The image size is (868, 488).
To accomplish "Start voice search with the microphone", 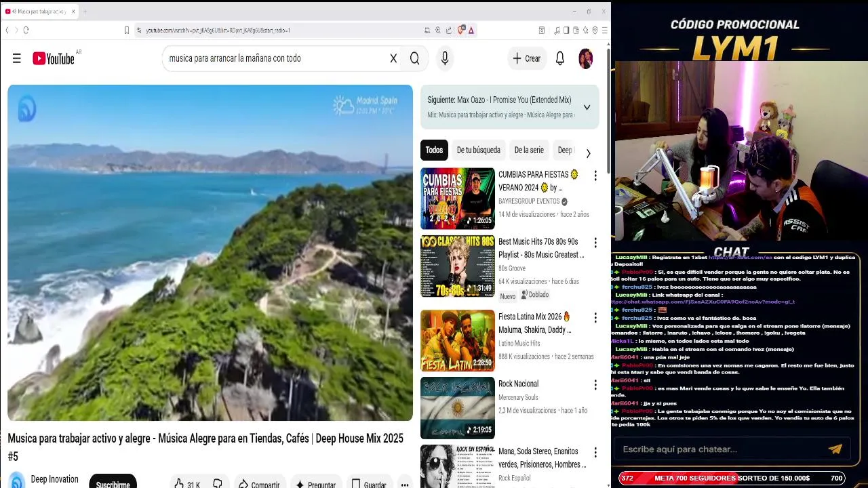I will click(445, 58).
